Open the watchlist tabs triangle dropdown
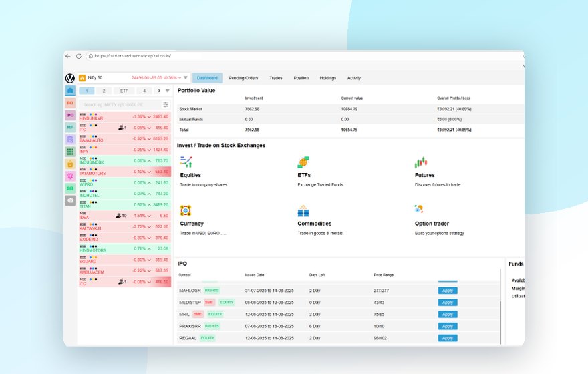Viewport: 588px width, 374px height. [x=167, y=91]
